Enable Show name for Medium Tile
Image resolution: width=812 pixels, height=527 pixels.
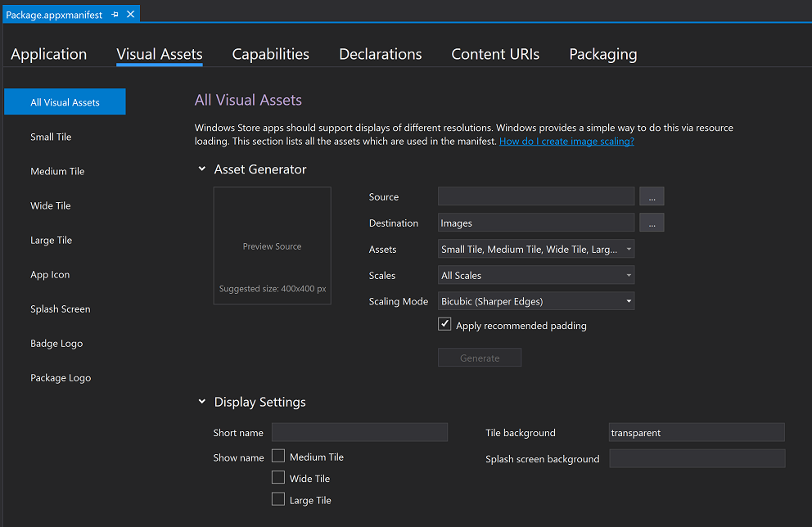coord(278,457)
